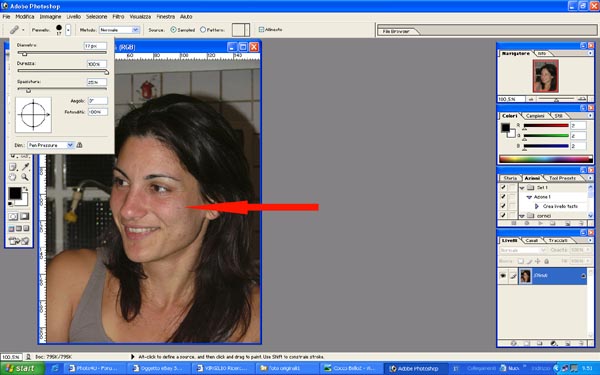This screenshot has width=600, height=375.
Task: Click the File Browser tab button
Action: coord(396,31)
